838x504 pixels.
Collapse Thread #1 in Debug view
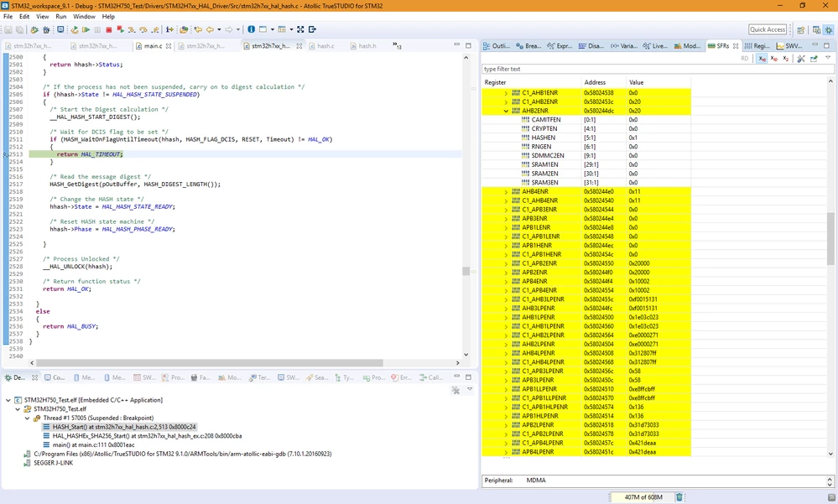[27, 418]
